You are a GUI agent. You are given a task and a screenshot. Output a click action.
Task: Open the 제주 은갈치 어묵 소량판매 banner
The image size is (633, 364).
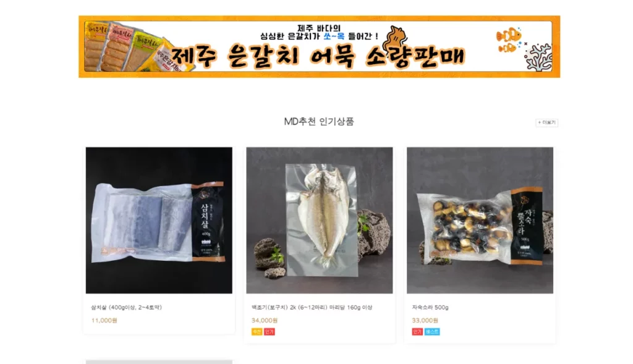pos(320,47)
